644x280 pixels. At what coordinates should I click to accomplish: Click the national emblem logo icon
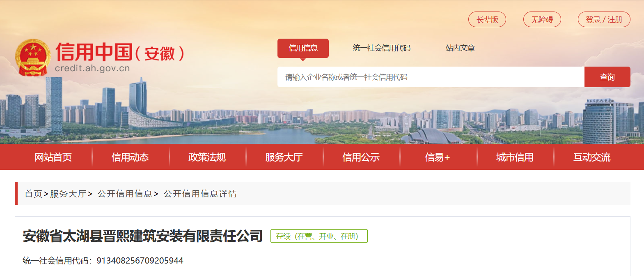[x=33, y=58]
